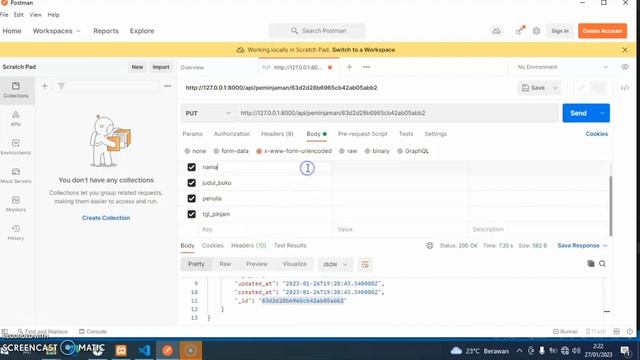Click the Create Collection link
The height and width of the screenshot is (360, 640).
point(106,218)
